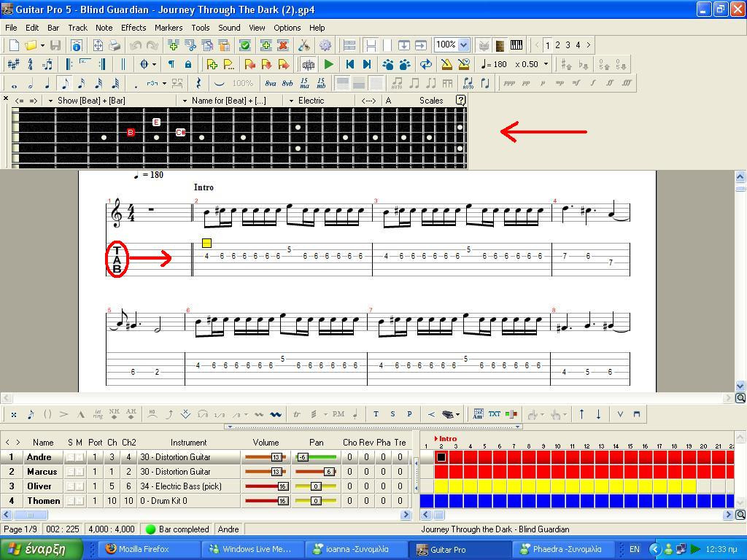Toggle mute for the Oliver track
The image size is (747, 560).
79,486
